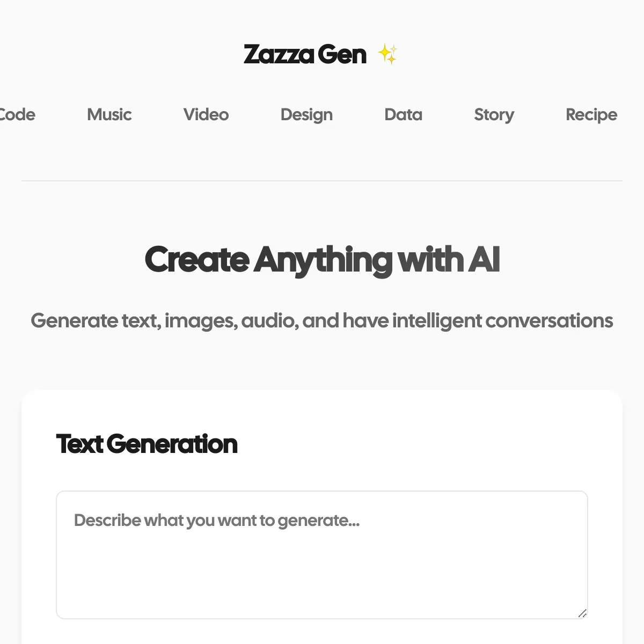Click the textarea resize handle corner

pyautogui.click(x=582, y=613)
